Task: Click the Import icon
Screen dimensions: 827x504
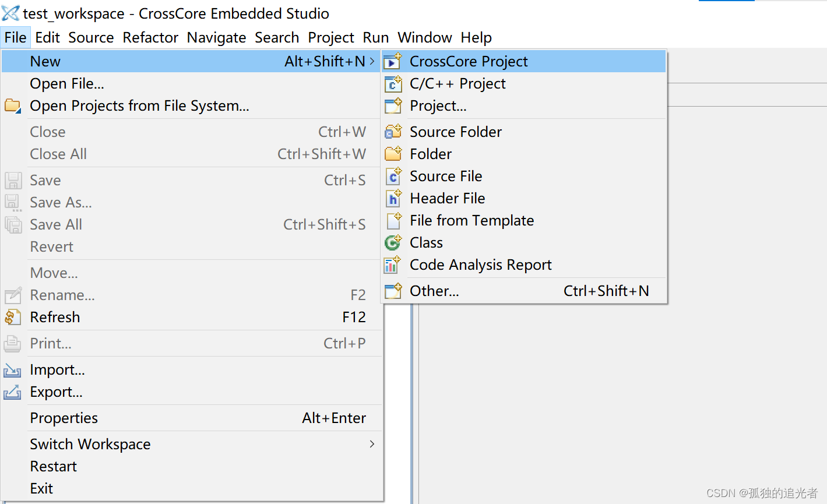Action: [x=13, y=370]
